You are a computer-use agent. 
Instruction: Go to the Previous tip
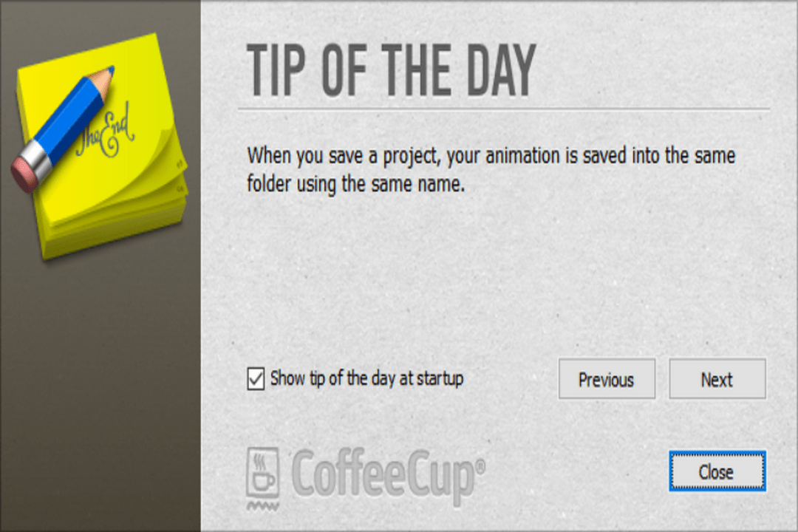click(606, 379)
